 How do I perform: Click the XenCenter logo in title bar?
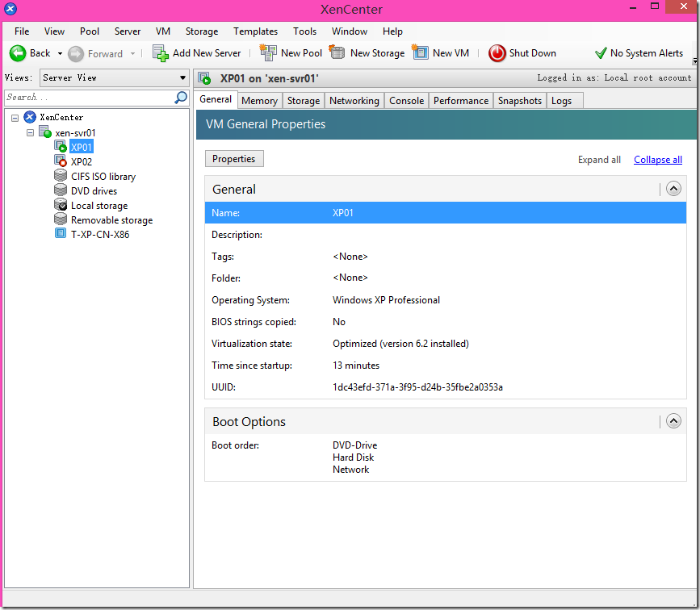tap(10, 9)
